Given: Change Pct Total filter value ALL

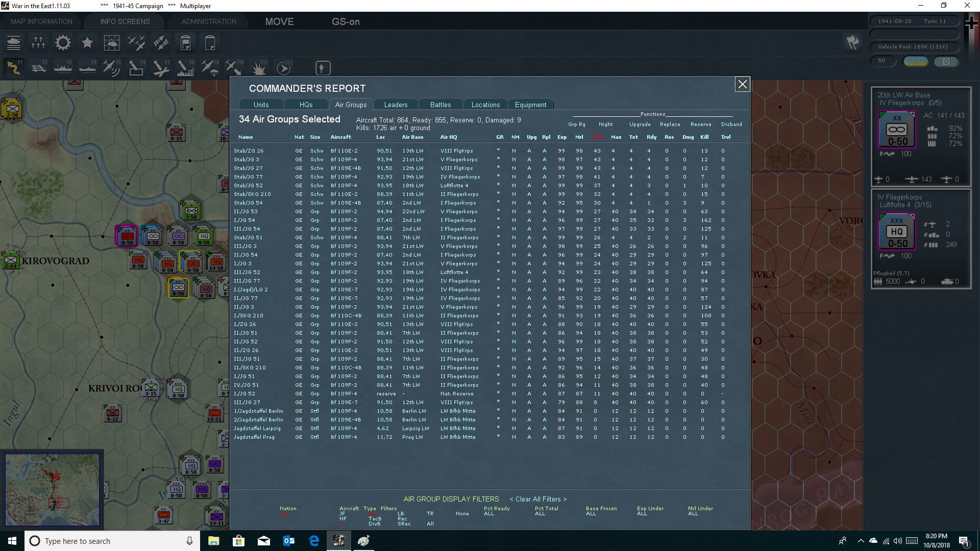Looking at the screenshot, I should coord(540,514).
